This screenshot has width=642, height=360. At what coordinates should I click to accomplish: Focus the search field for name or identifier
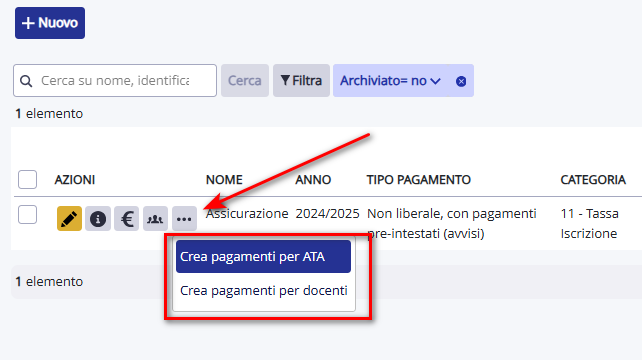click(x=115, y=80)
